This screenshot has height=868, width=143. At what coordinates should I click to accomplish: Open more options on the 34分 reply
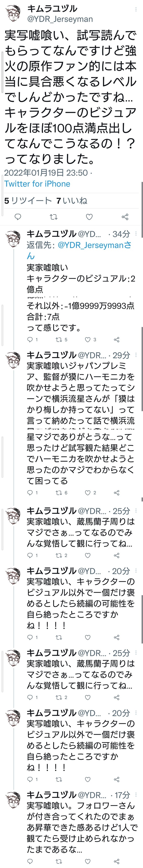(136, 233)
